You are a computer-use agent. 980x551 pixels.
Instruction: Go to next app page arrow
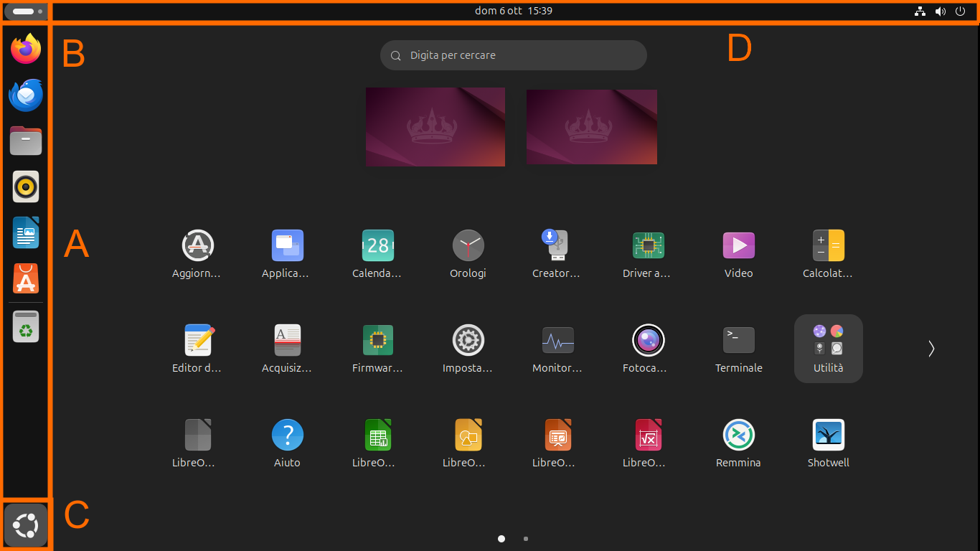931,349
